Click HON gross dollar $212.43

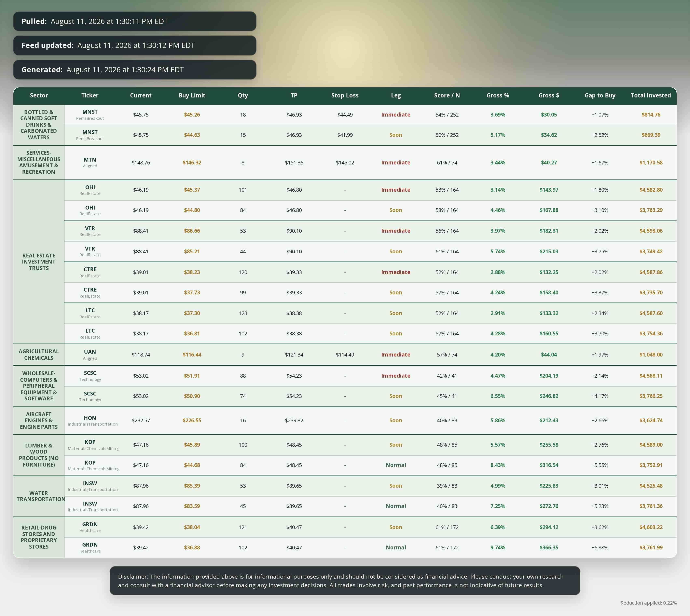pos(549,420)
